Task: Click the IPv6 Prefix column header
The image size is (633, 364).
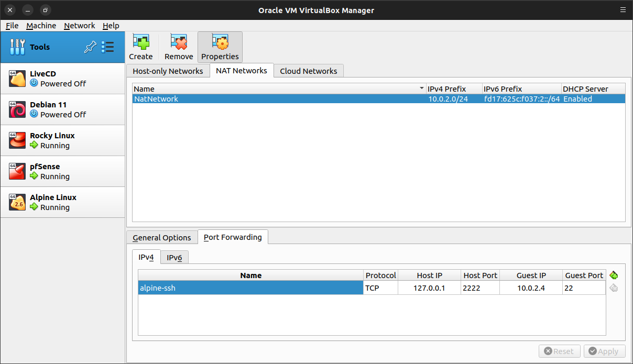Action: click(521, 89)
